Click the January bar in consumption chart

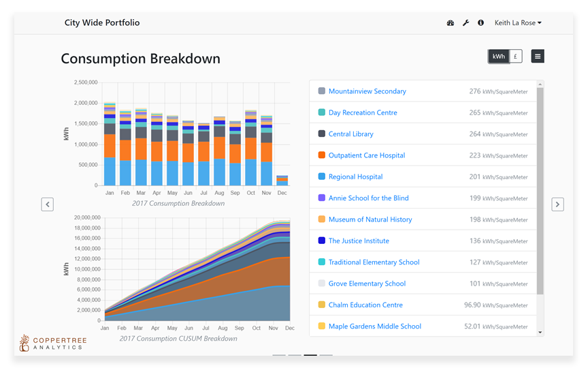[x=110, y=144]
